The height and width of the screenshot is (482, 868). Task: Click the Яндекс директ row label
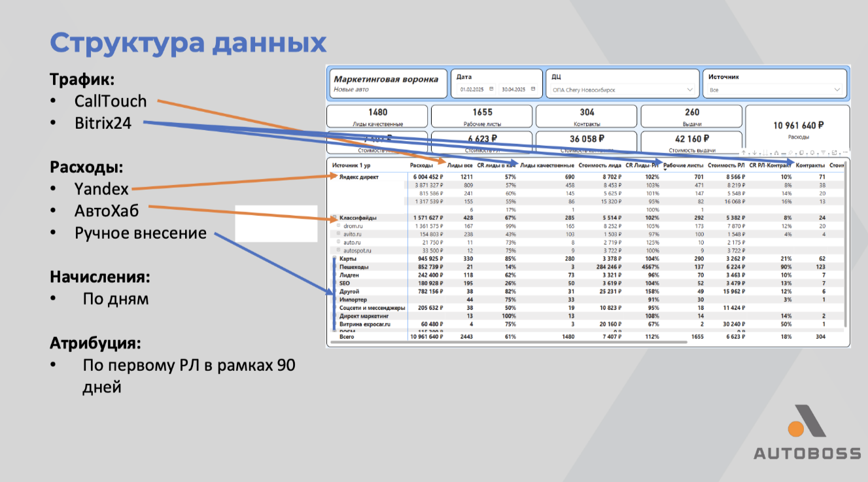coord(358,177)
